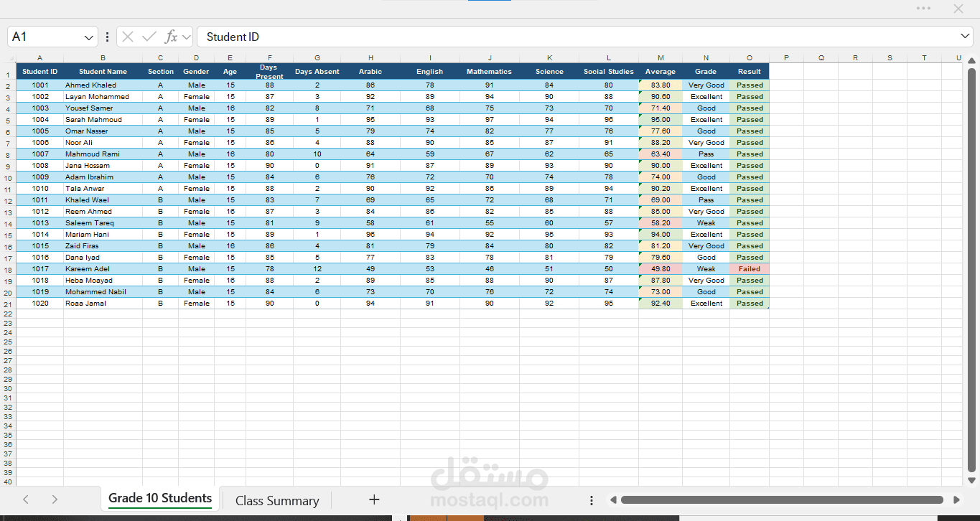
Task: Click the Gender header cell
Action: tap(196, 72)
